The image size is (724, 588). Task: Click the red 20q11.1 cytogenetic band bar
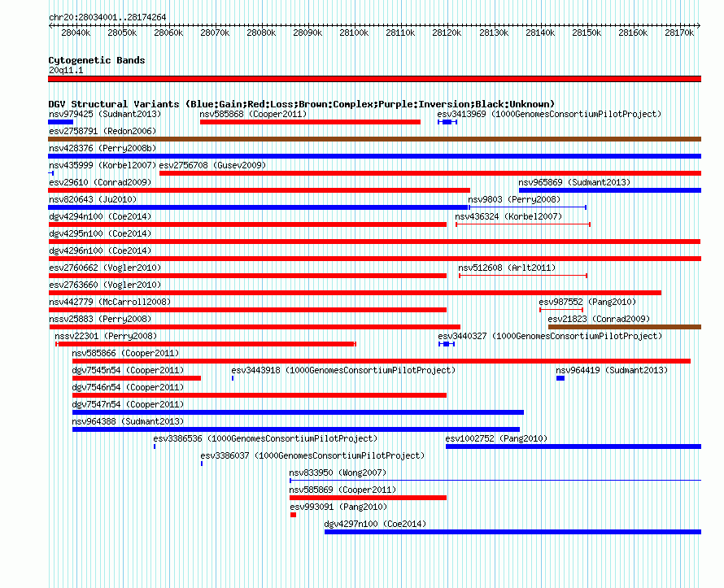click(x=374, y=79)
